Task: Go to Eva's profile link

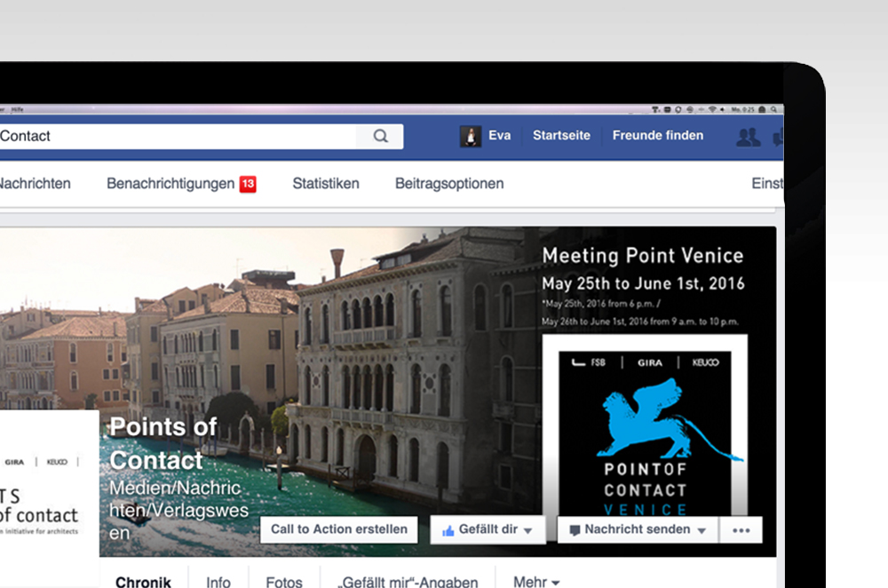Action: point(499,135)
